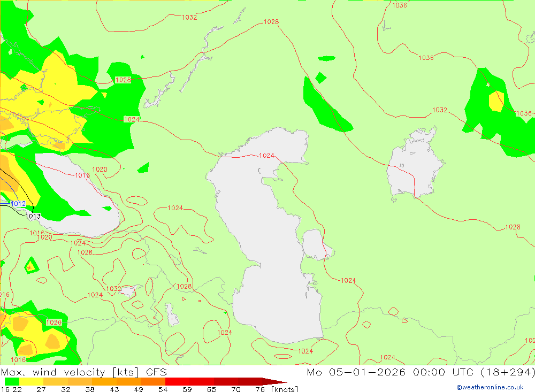The image size is (535, 392).
Task: Select the yellow 22-27 knots legend swatch
Action: coord(32,381)
